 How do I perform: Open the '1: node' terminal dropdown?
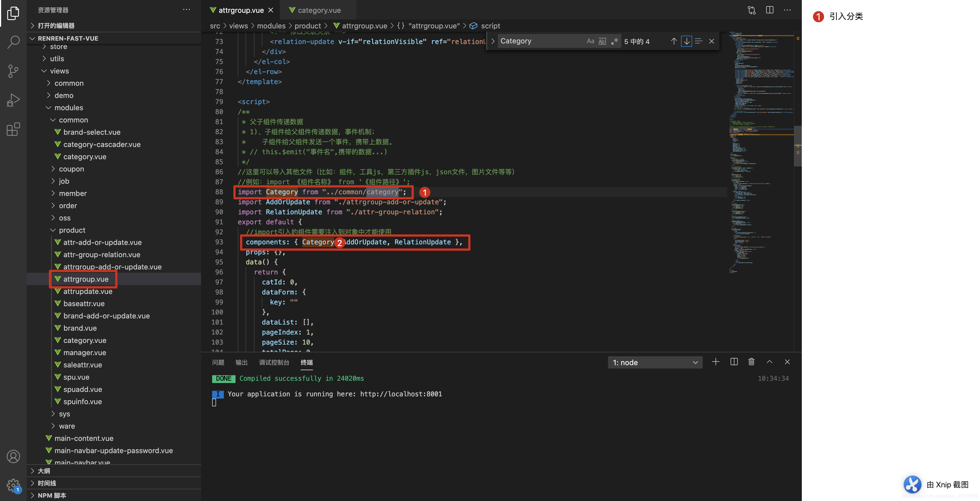coord(654,363)
